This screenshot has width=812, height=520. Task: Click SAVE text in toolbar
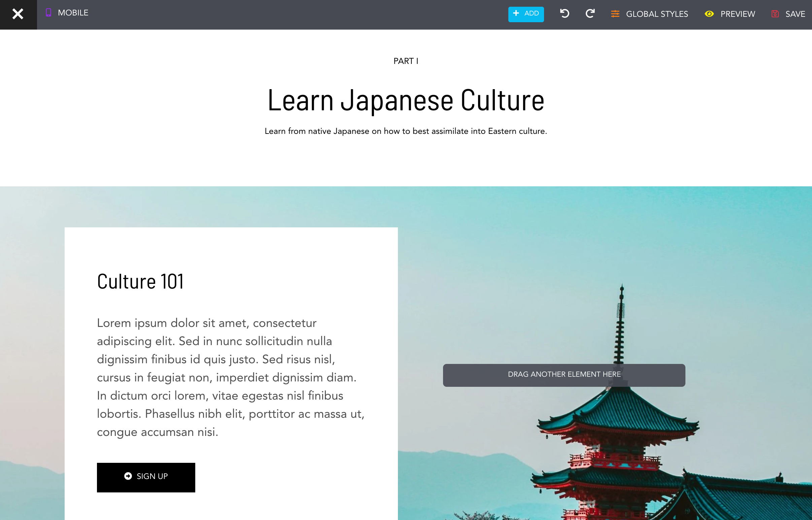pos(795,14)
